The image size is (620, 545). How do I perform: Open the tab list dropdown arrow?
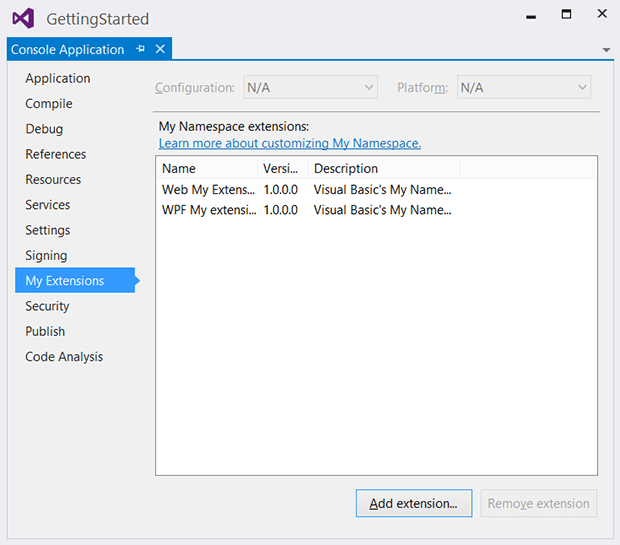[x=606, y=50]
